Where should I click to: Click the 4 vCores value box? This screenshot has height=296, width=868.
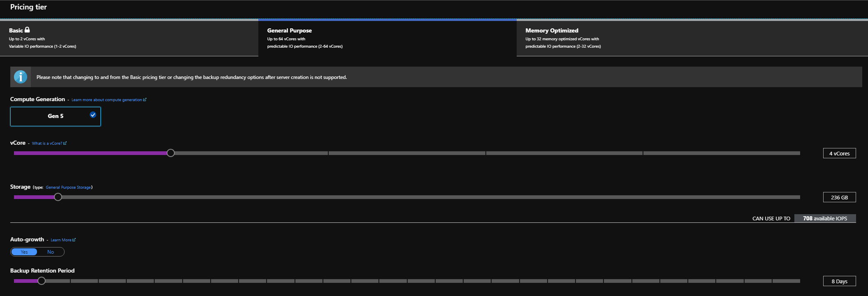pos(839,153)
